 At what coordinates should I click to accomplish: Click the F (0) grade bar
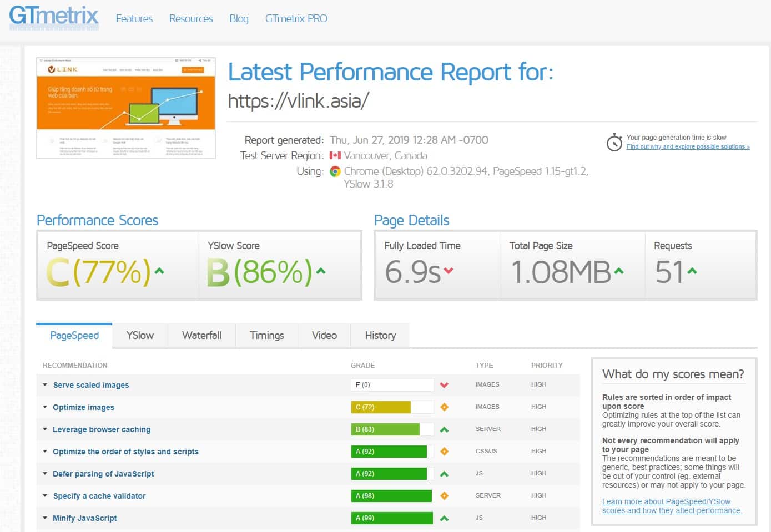click(x=392, y=385)
